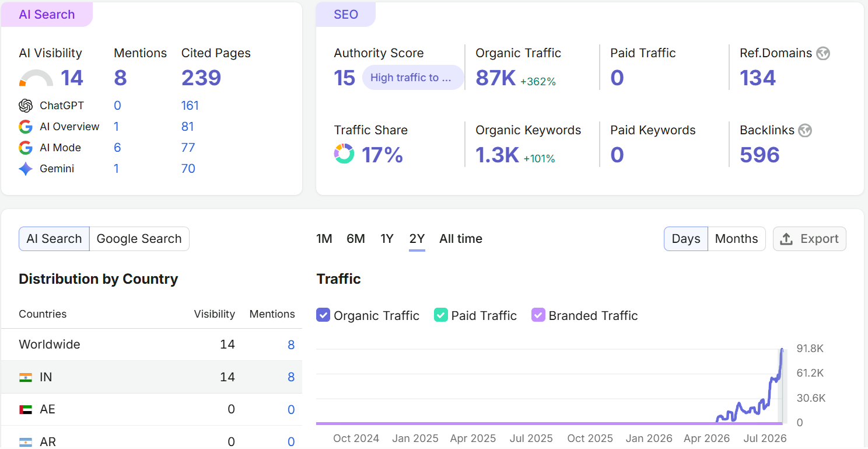The image size is (868, 449).
Task: Click the Google icon beside AI Overview
Action: point(26,127)
